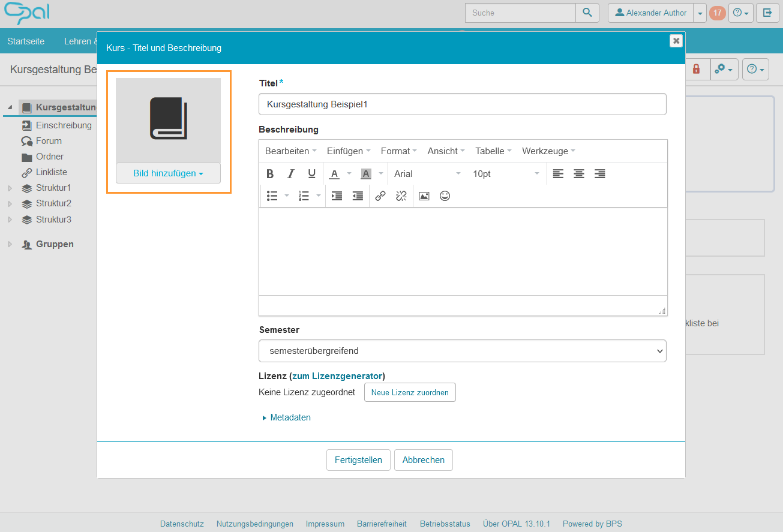This screenshot has width=783, height=532.
Task: Insert a bullet list
Action: pos(272,196)
